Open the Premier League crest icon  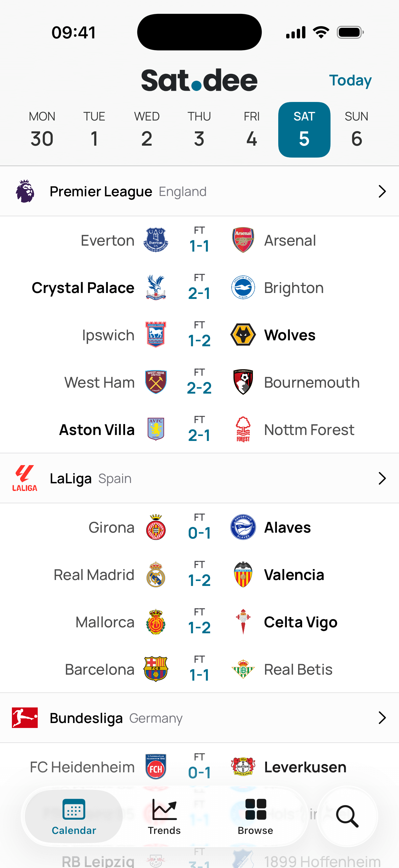24,191
